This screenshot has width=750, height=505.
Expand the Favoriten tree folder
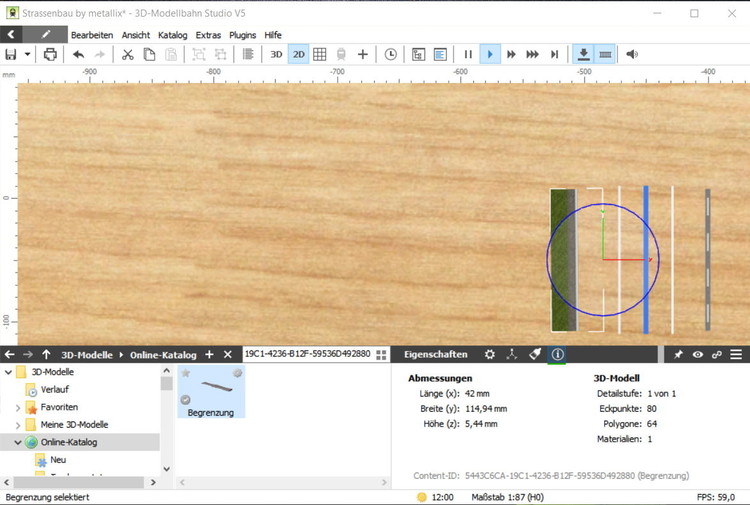[18, 408]
